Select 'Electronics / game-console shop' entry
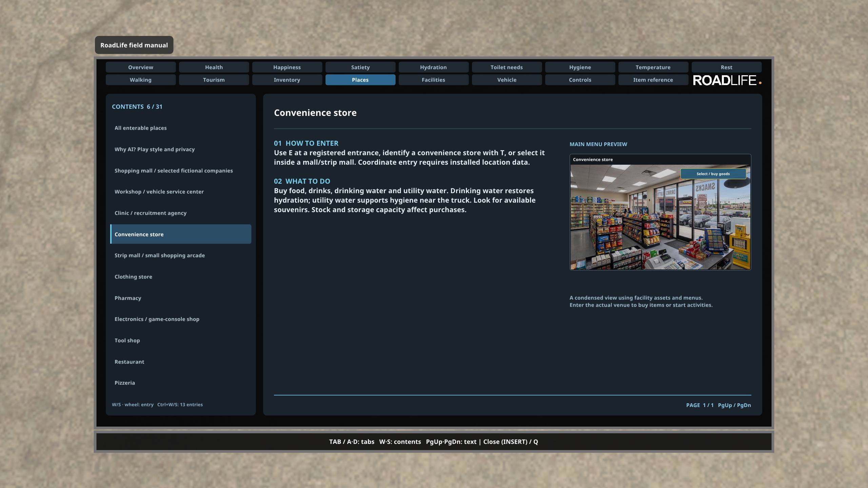 click(x=181, y=319)
